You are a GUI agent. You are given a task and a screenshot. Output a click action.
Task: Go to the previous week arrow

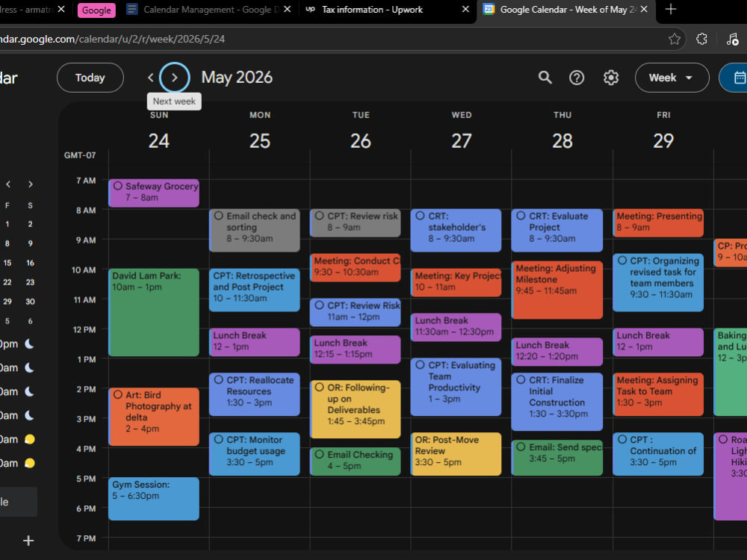(151, 77)
